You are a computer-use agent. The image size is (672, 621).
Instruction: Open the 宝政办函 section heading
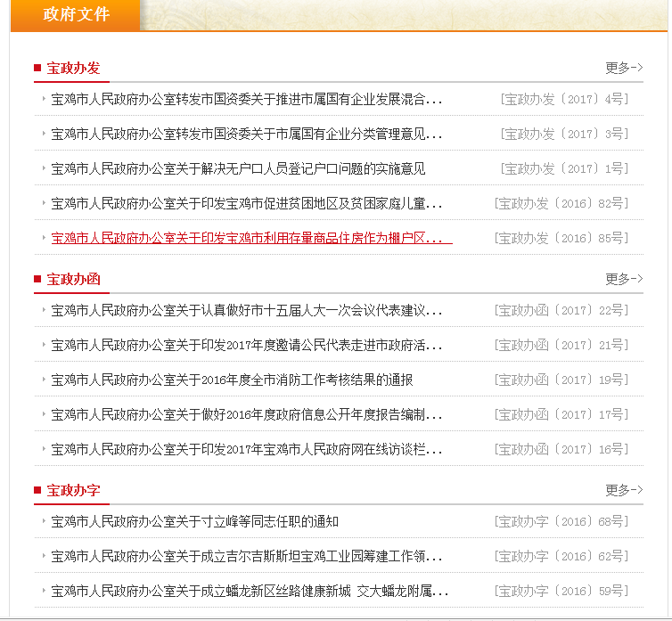(x=73, y=279)
